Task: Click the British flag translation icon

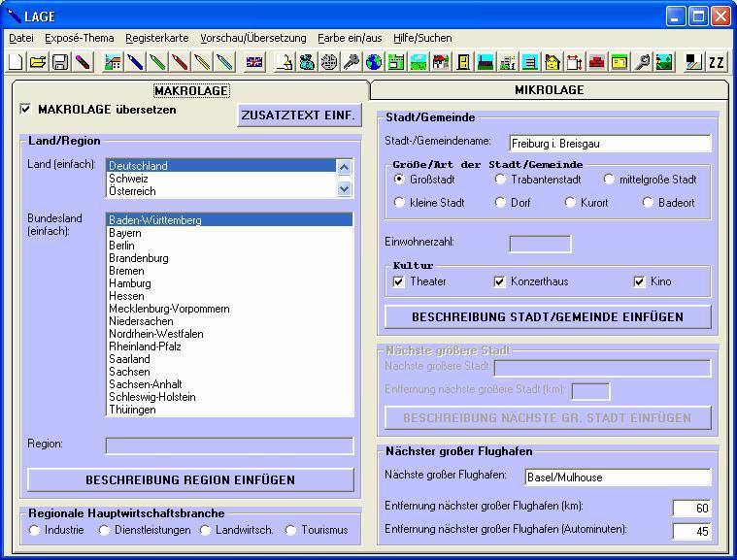Action: tap(254, 62)
